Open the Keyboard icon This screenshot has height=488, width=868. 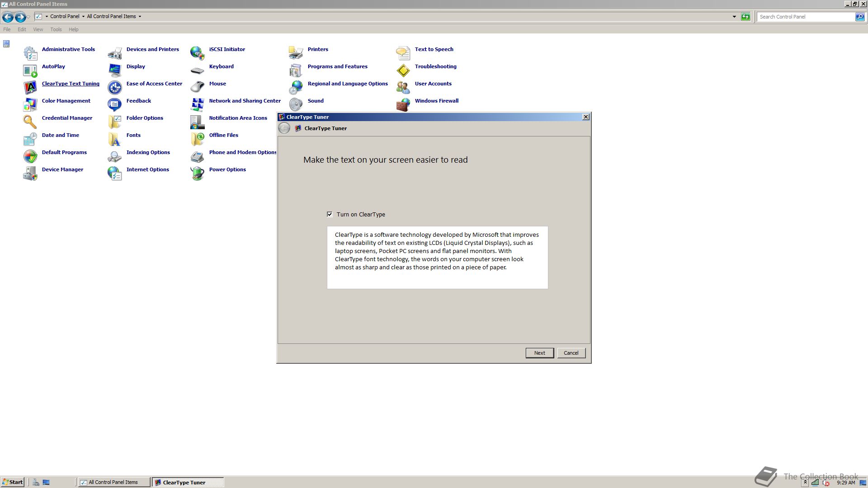pos(198,70)
